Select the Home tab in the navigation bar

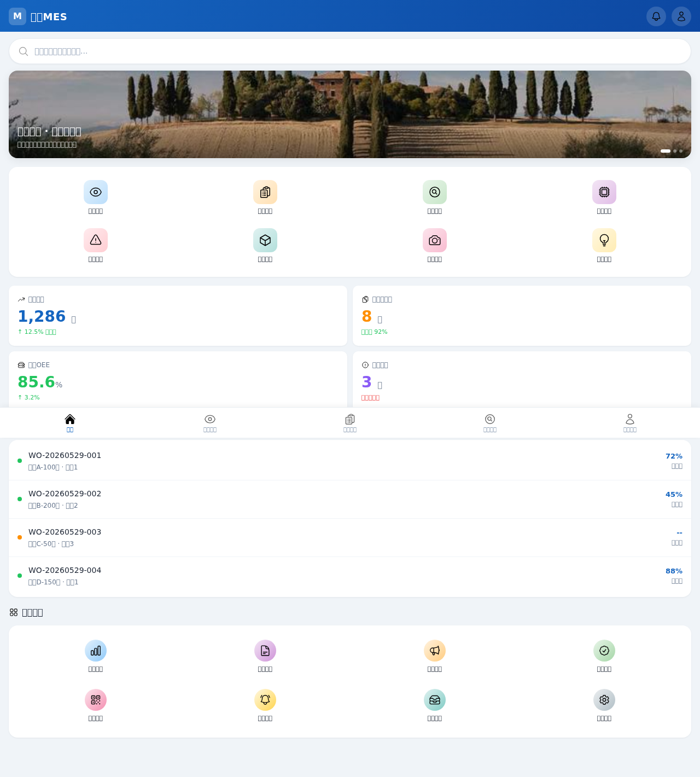(70, 423)
